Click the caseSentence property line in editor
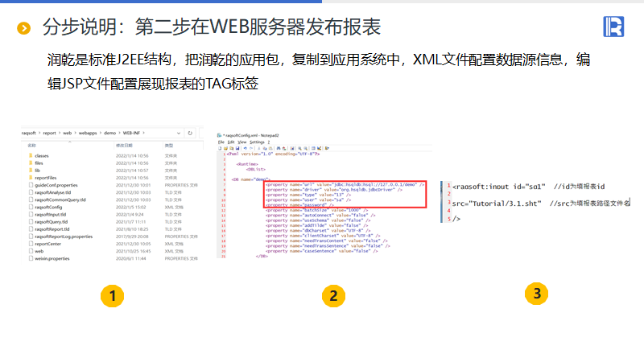This screenshot has width=644, height=362. click(321, 251)
